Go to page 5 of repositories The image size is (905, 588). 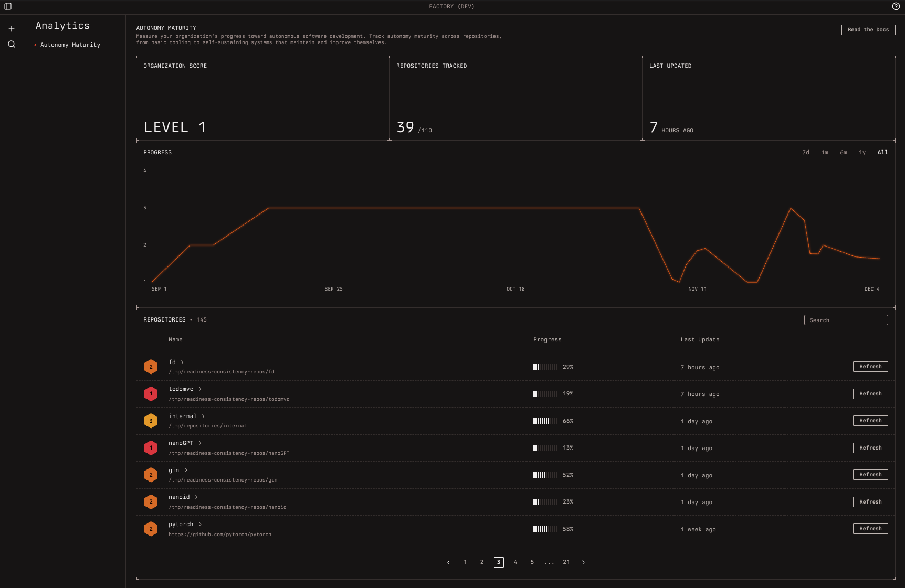(x=532, y=562)
